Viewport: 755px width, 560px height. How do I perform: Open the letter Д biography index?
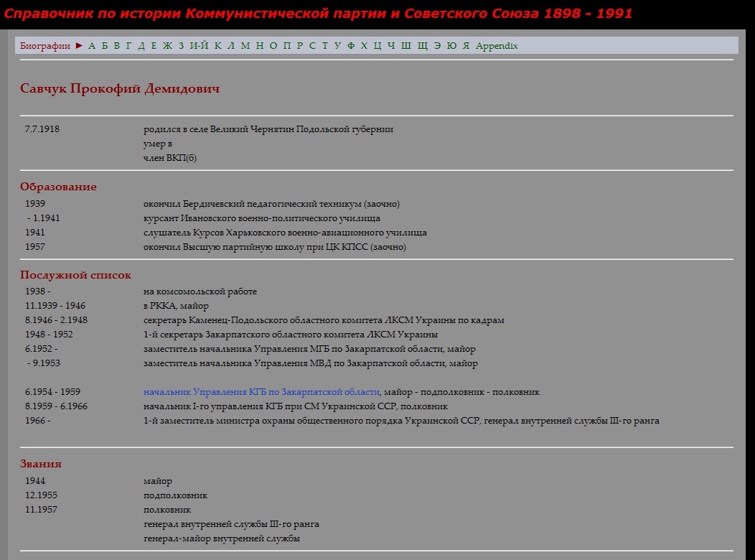141,46
